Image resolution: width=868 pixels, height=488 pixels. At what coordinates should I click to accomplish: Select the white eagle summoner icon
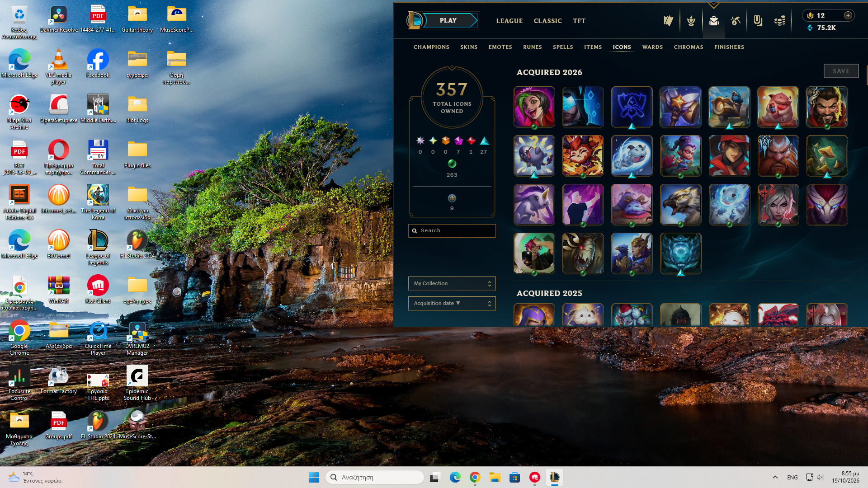pyautogui.click(x=680, y=205)
